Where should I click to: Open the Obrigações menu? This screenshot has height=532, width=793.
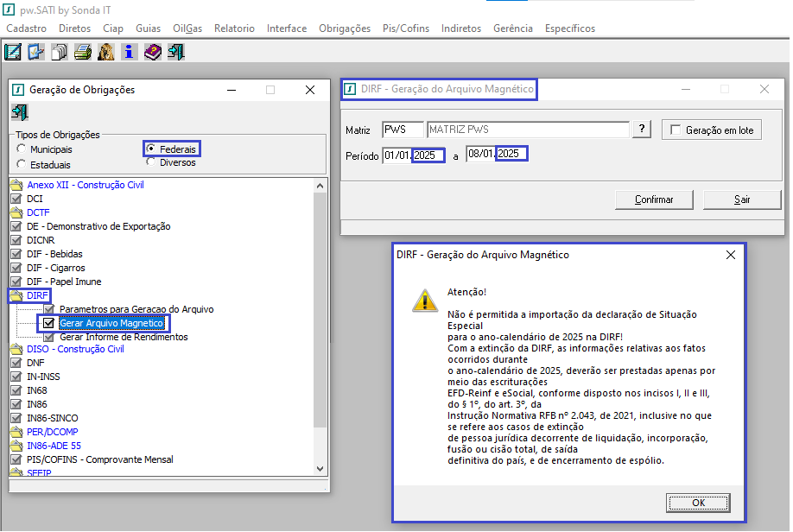click(x=345, y=28)
